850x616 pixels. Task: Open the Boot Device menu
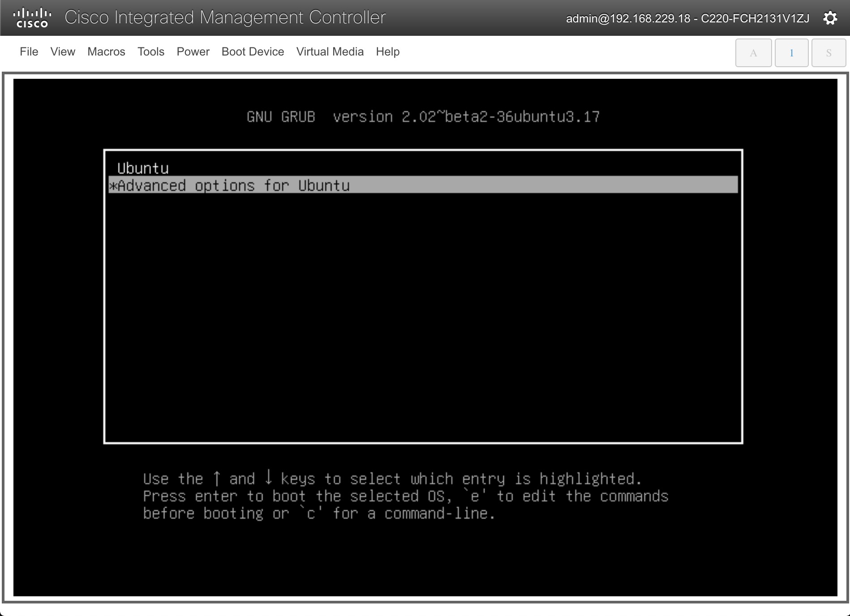pos(253,52)
